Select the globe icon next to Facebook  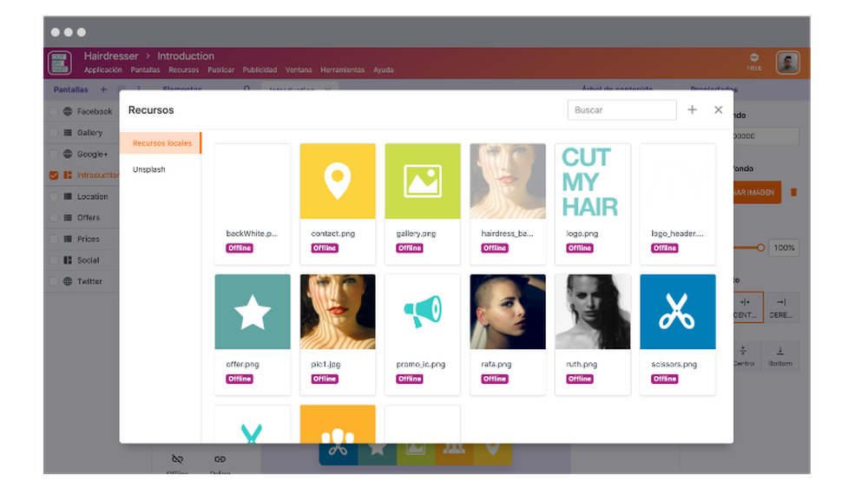pos(68,111)
